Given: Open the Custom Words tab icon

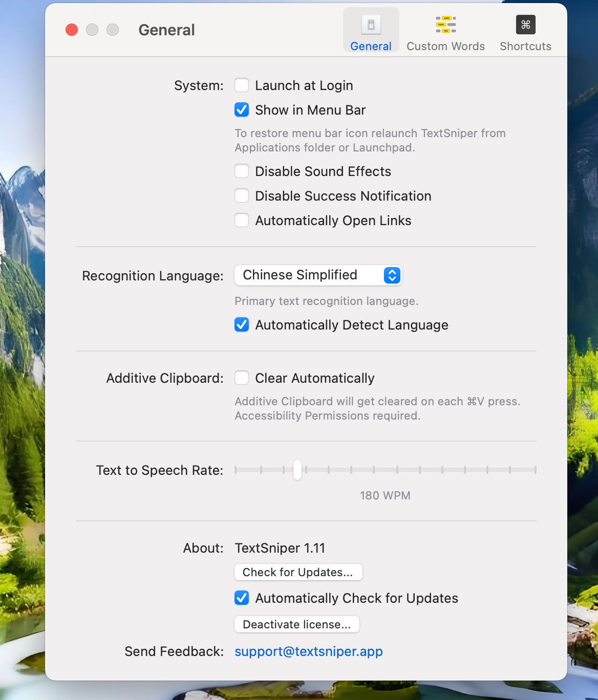Looking at the screenshot, I should (x=445, y=25).
